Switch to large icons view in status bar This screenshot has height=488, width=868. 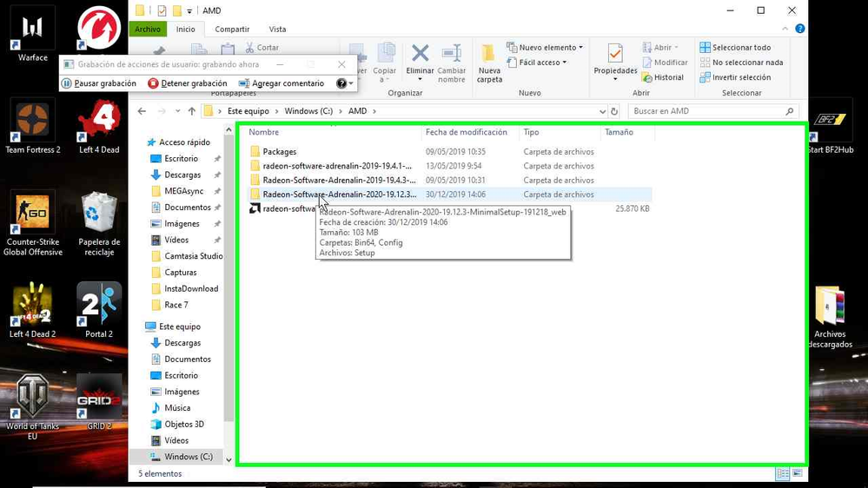pos(798,473)
